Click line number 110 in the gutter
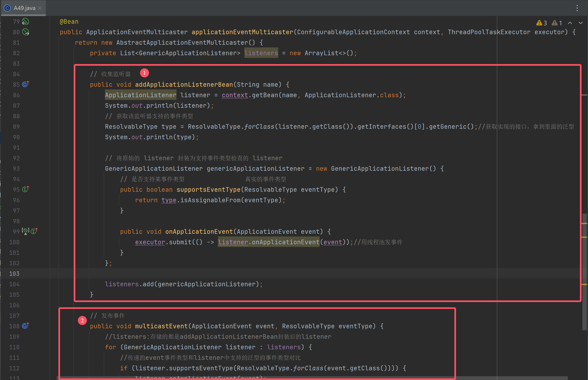The height and width of the screenshot is (380, 588). tap(14, 347)
